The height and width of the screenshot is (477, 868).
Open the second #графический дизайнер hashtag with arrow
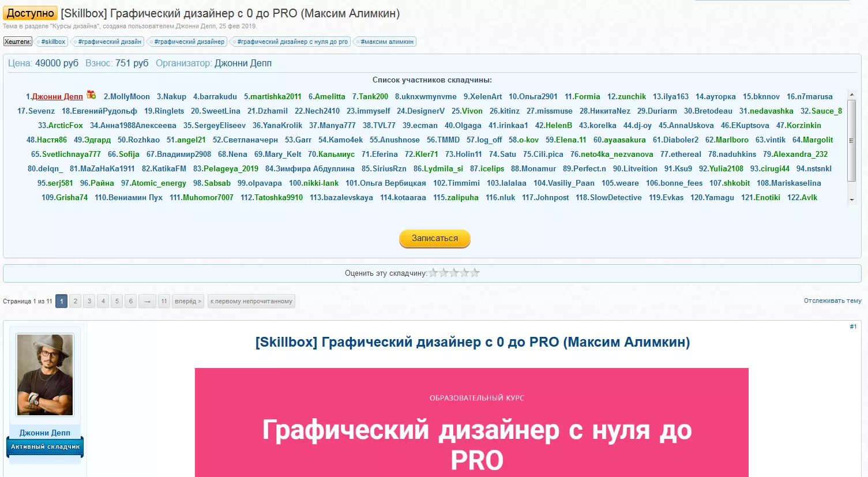coord(187,42)
